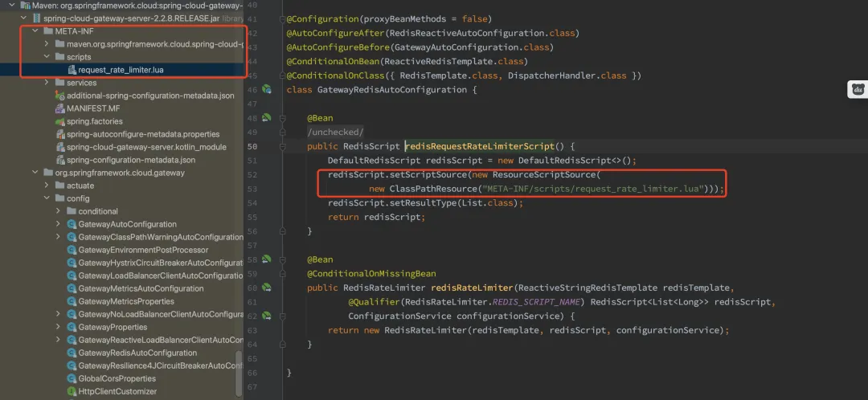Click the MANIFEST.MF file icon
This screenshot has height=400, width=868.
pyautogui.click(x=59, y=108)
